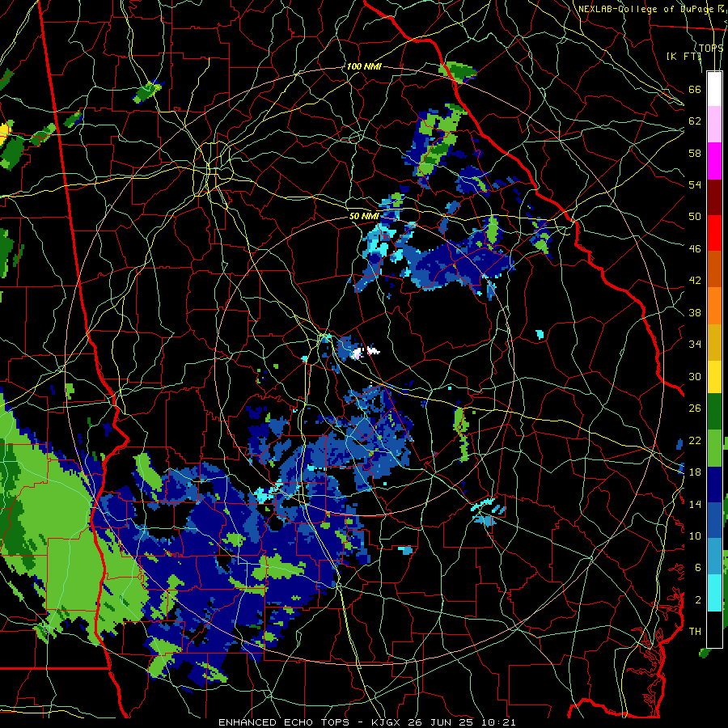Click the 100 NMI range ring label
The height and width of the screenshot is (728, 728).
click(x=364, y=67)
